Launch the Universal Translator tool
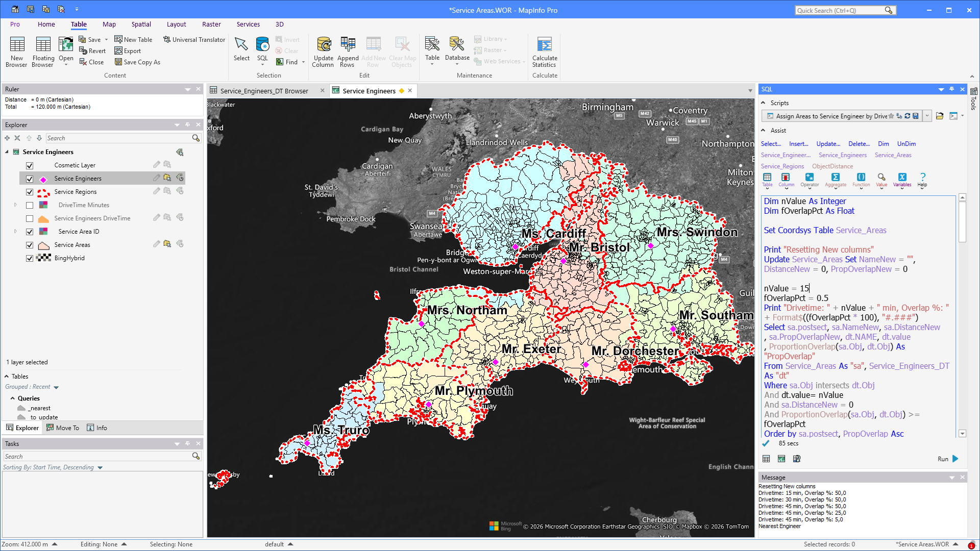Viewport: 980px width, 551px height. (194, 40)
